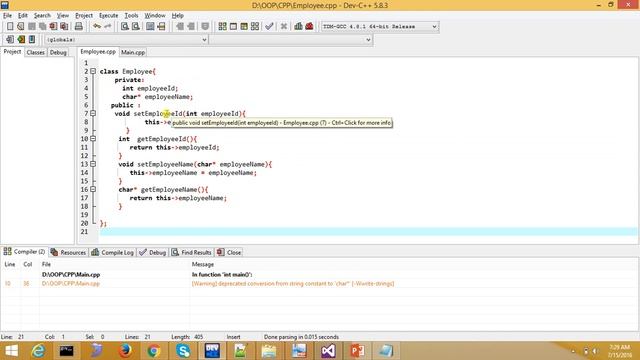Image resolution: width=640 pixels, height=360 pixels.
Task: Collapse the class Employee fold on line 2
Action: click(93, 71)
